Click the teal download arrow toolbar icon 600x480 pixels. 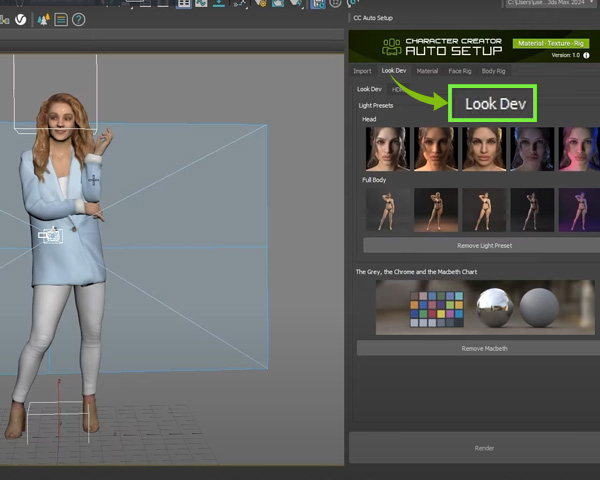pos(218,3)
